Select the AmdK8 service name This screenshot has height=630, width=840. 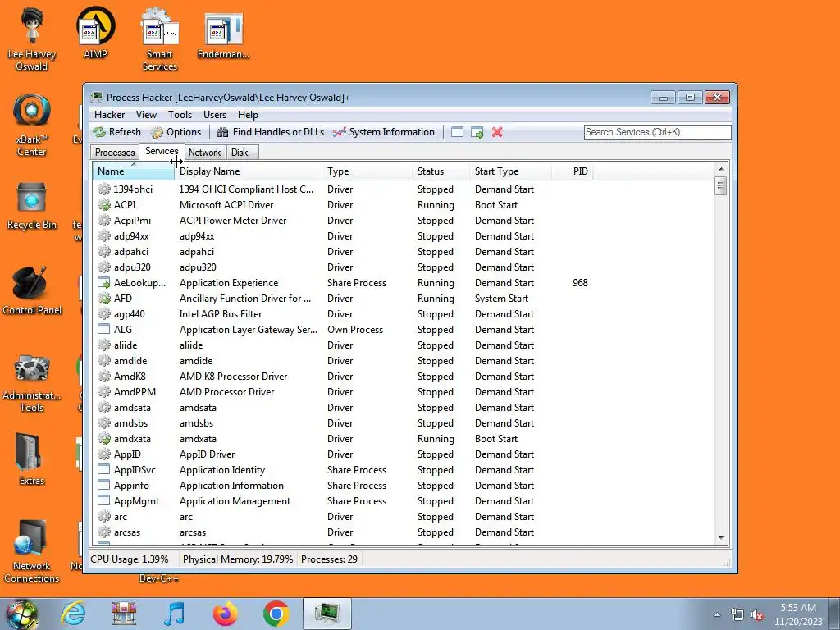(130, 376)
